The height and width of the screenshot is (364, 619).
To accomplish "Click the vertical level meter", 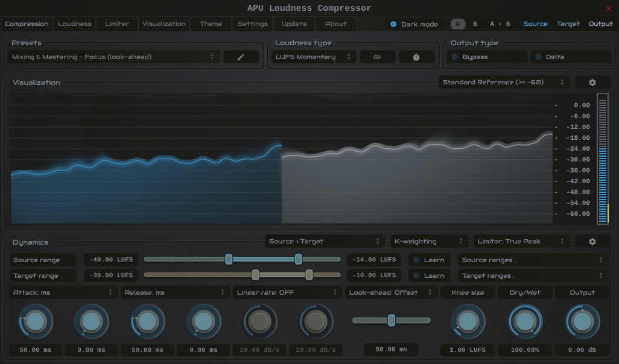I will coord(603,158).
